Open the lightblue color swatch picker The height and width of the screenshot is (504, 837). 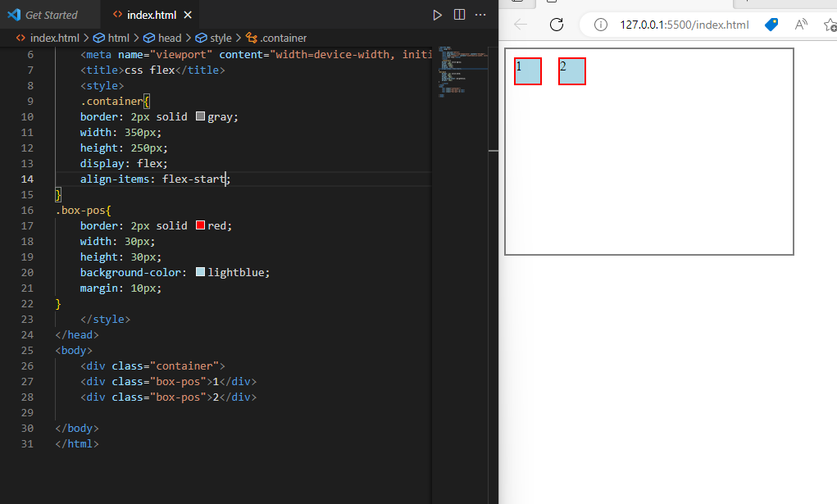pos(200,272)
